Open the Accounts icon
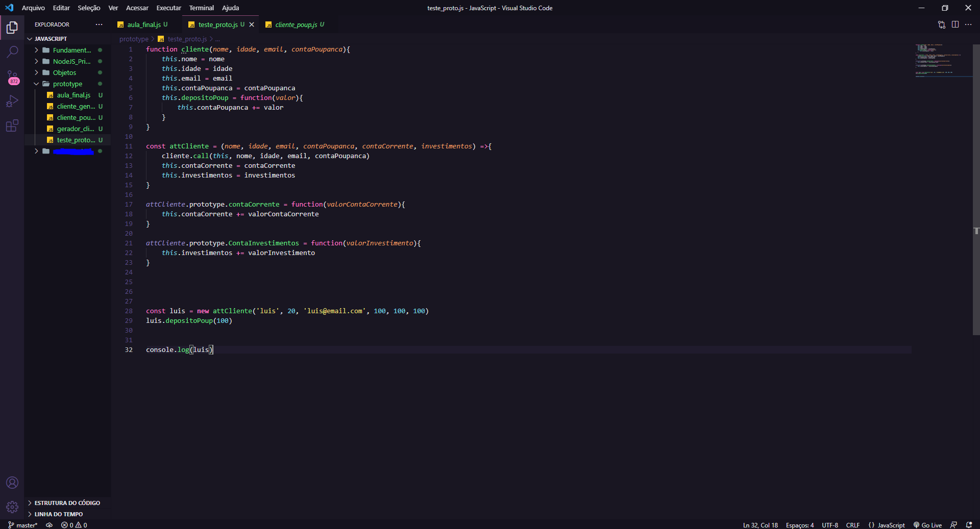Image resolution: width=980 pixels, height=529 pixels. pyautogui.click(x=12, y=483)
